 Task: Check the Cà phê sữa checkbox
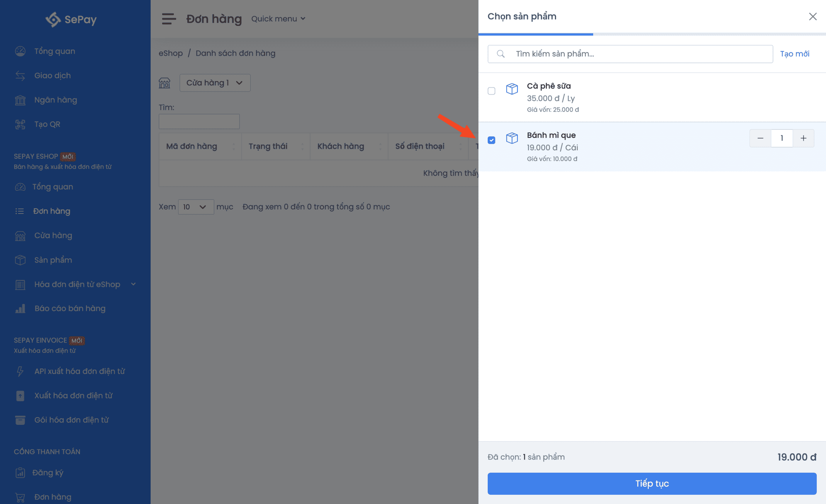click(491, 91)
